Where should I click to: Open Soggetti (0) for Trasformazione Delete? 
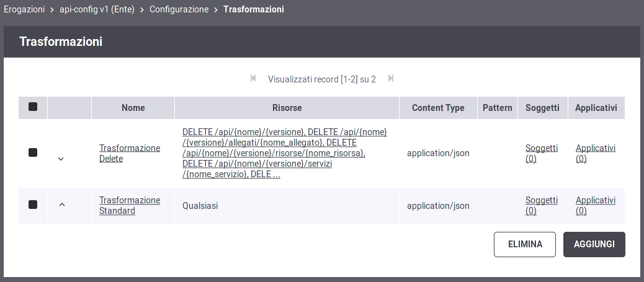[542, 153]
